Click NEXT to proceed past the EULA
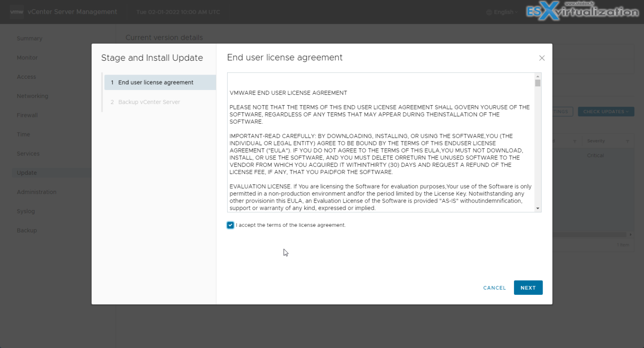 [x=528, y=288]
